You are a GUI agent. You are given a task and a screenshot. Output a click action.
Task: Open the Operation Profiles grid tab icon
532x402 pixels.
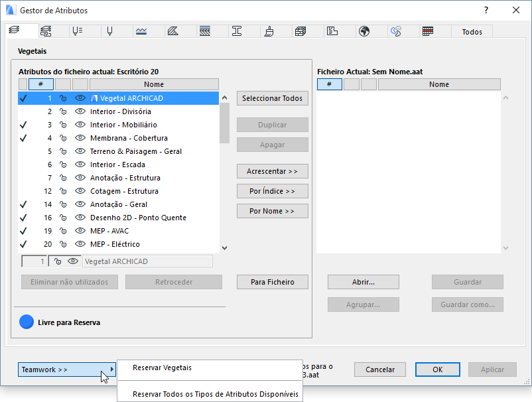(x=428, y=31)
